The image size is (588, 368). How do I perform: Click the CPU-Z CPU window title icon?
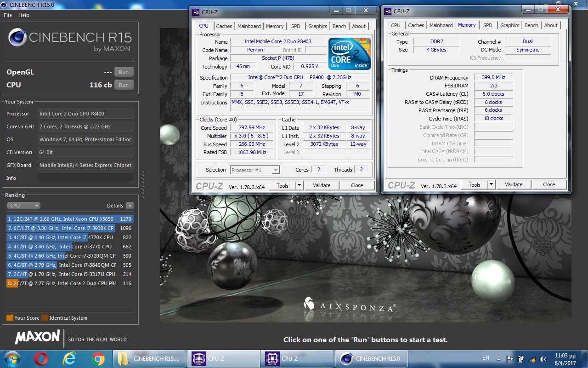[x=196, y=12]
